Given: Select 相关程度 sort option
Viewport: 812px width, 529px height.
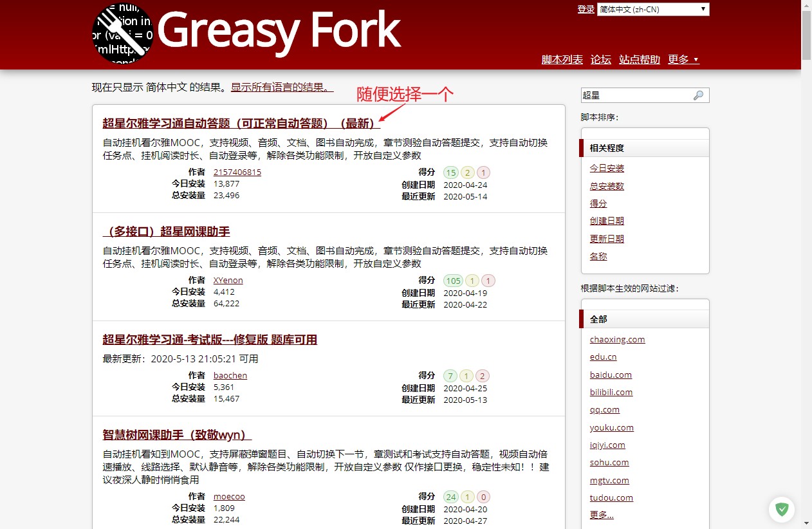Looking at the screenshot, I should [x=645, y=148].
